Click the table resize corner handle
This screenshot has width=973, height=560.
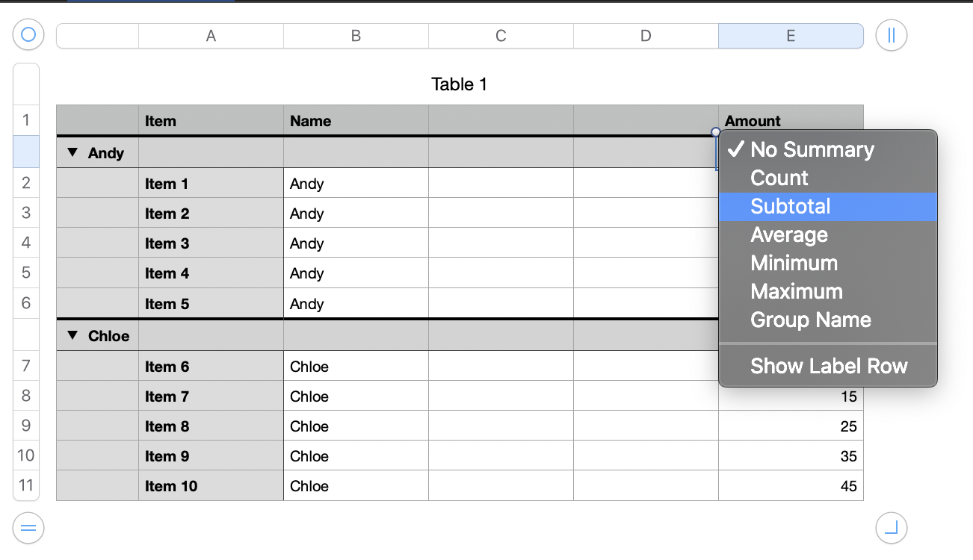pos(891,529)
